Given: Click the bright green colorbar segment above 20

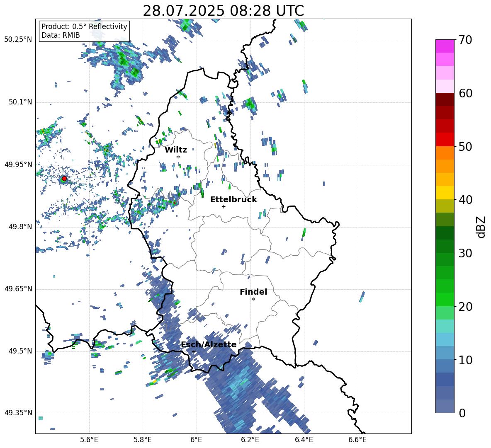Looking at the screenshot, I should coord(445,299).
